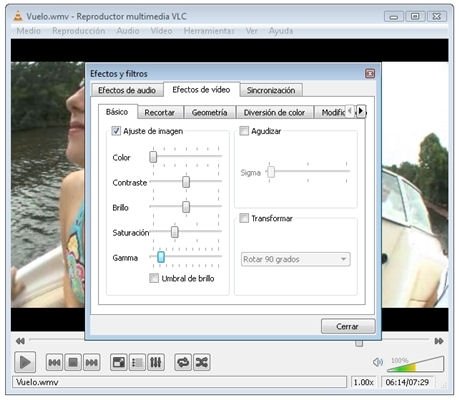Open the Recortar sub-tab
Image resolution: width=459 pixels, height=400 pixels.
pyautogui.click(x=160, y=113)
